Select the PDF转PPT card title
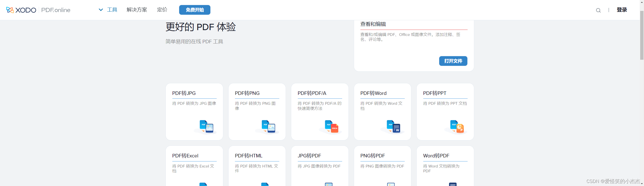Screen dimensions: 644x186 [435, 93]
